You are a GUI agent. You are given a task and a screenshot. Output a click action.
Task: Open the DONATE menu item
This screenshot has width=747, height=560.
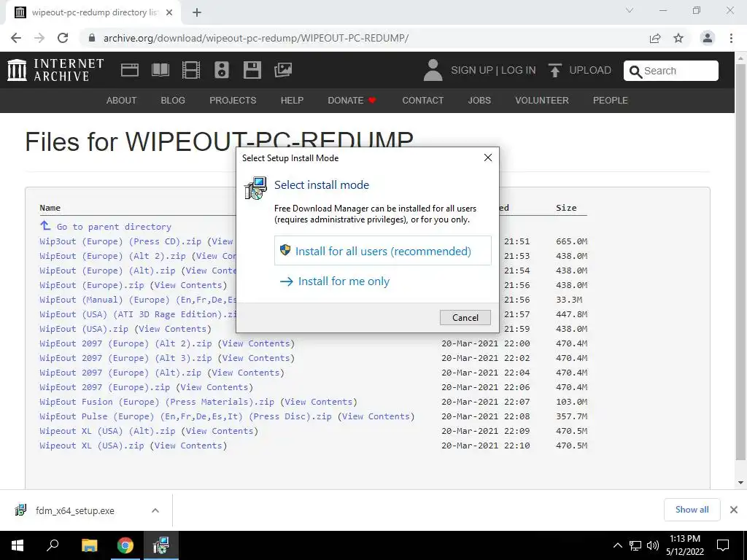(x=352, y=101)
